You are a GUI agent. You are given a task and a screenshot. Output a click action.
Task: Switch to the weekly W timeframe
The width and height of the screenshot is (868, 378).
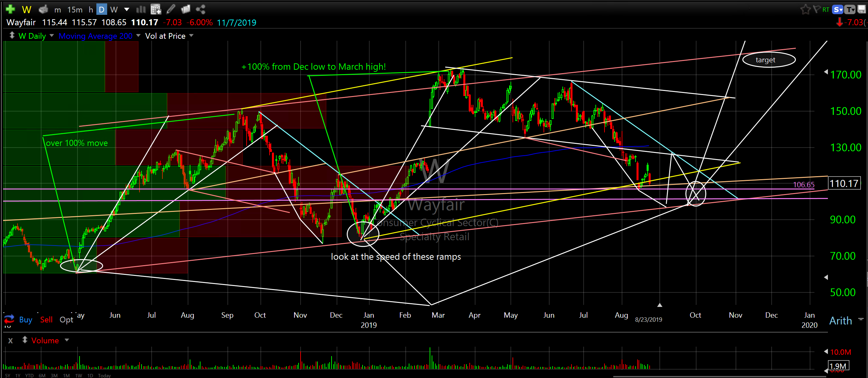(x=114, y=9)
